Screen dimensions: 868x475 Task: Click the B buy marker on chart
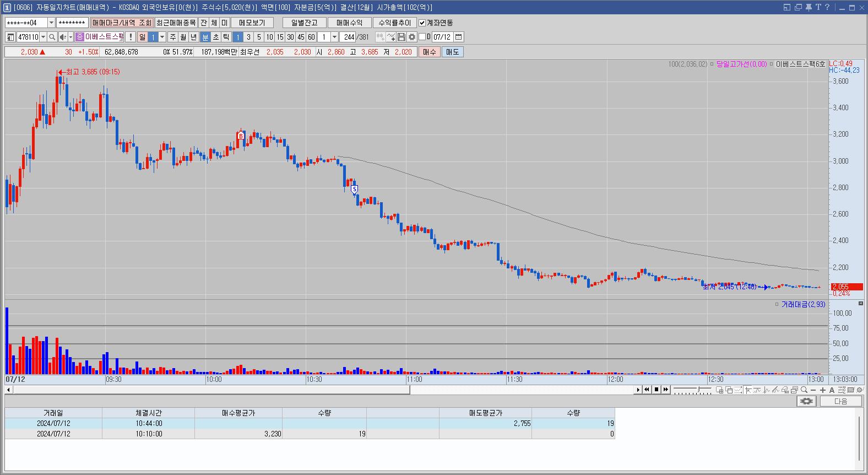(x=241, y=136)
